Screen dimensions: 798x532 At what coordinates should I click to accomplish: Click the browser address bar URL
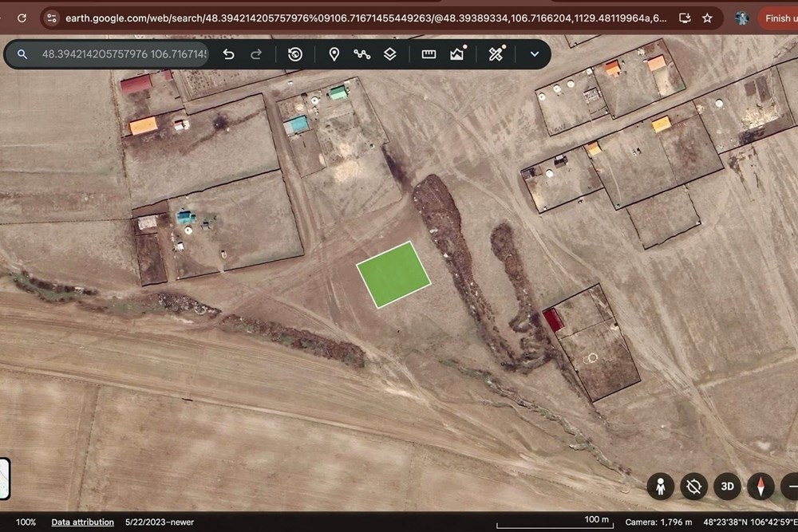coord(365,18)
